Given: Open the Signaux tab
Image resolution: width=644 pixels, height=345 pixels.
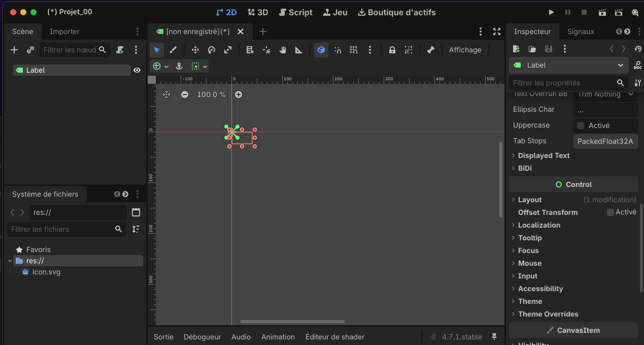Looking at the screenshot, I should tap(581, 32).
